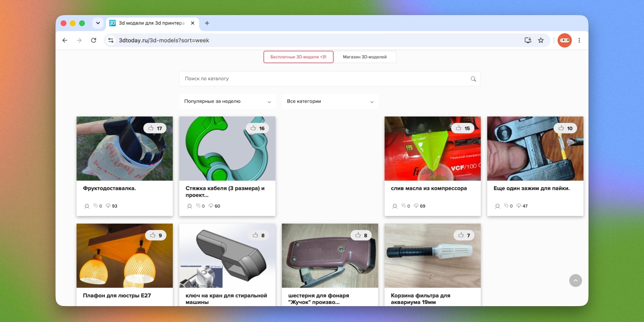Open Плафон для люстры E27 link

coord(117,295)
